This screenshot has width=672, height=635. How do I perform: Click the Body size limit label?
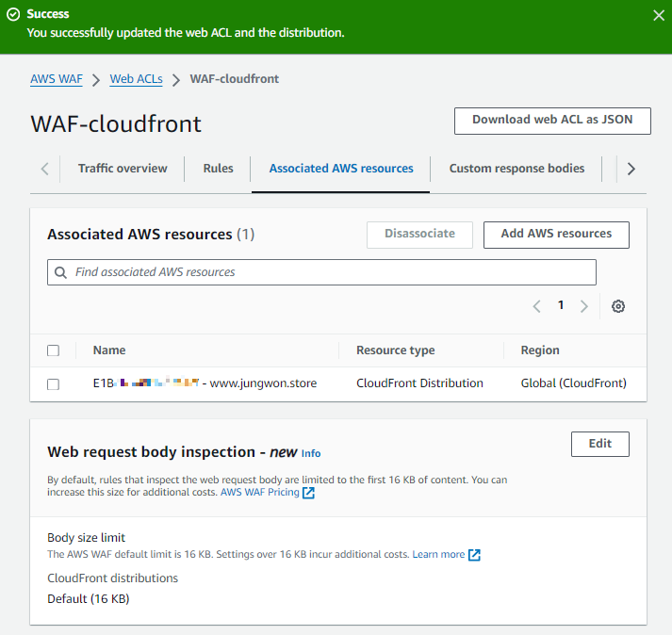click(86, 537)
